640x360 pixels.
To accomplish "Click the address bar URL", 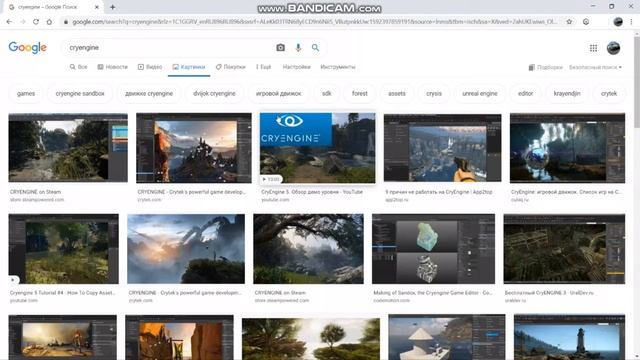I will (x=314, y=22).
